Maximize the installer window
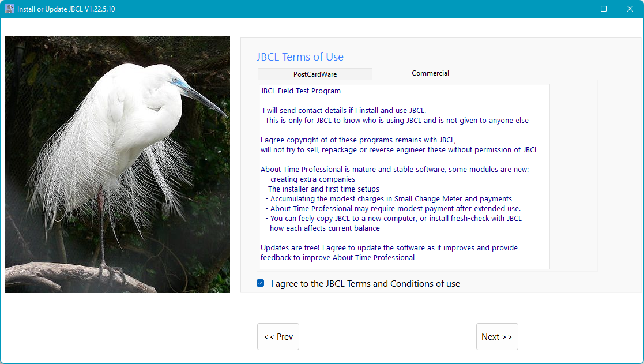Viewport: 644px width, 364px height. (603, 9)
